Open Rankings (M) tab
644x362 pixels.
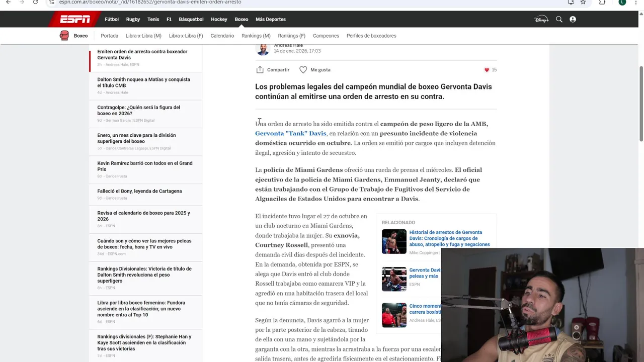click(256, 36)
